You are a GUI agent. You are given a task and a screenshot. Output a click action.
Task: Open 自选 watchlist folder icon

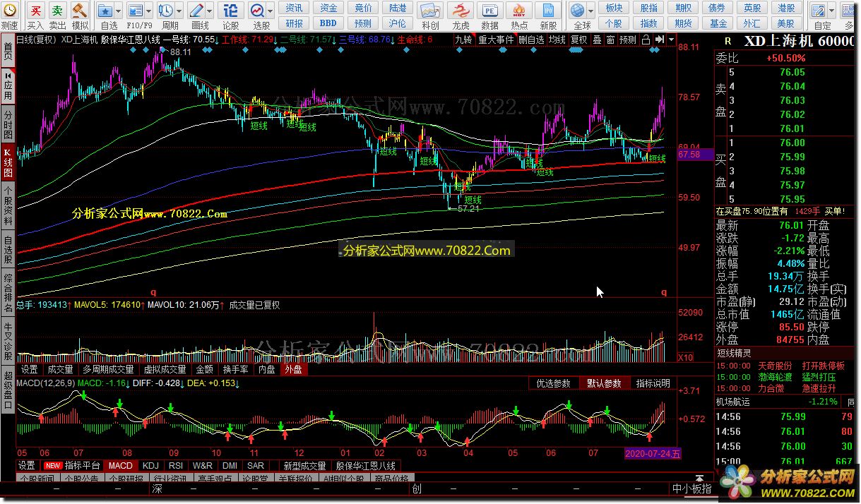(105, 11)
